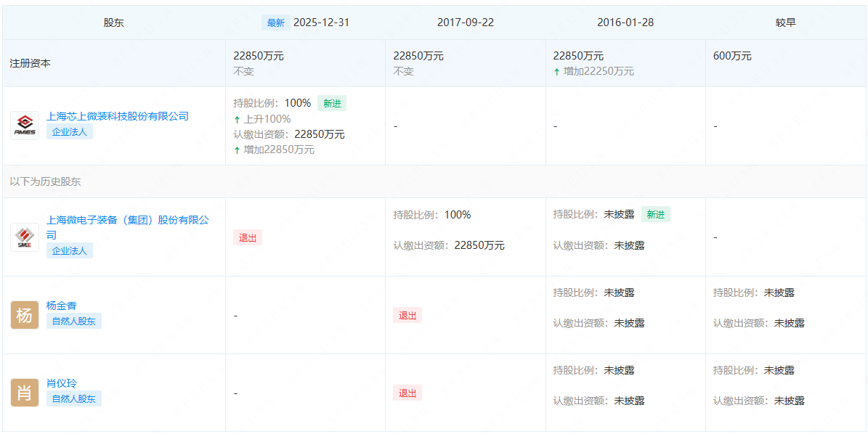Click the AMIES company logo
868x434 pixels.
25,126
